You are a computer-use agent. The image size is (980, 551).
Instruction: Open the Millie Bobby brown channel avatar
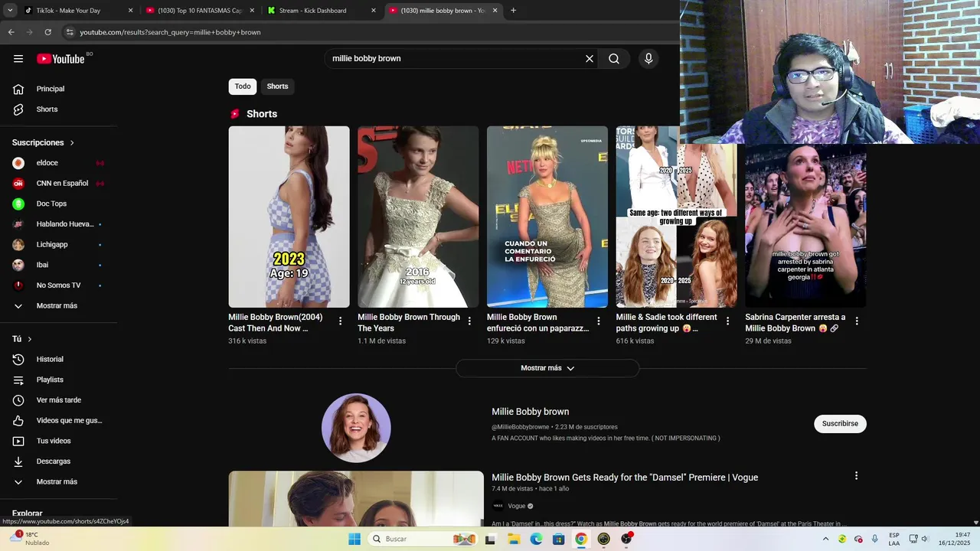[x=356, y=428]
